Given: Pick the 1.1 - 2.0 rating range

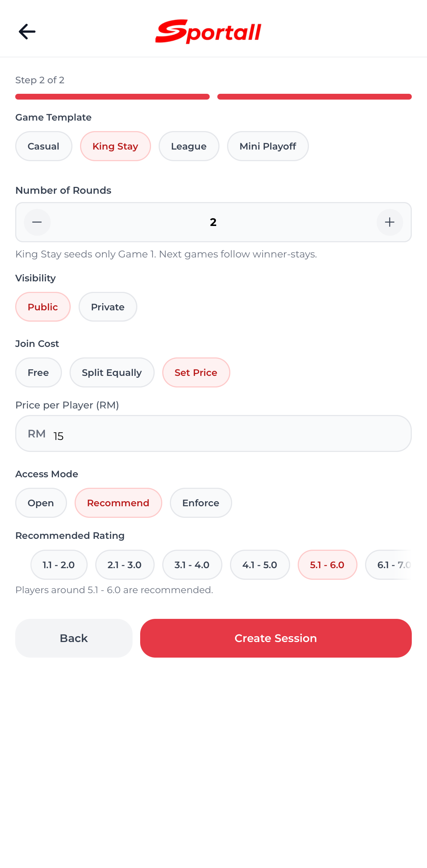Looking at the screenshot, I should pyautogui.click(x=59, y=565).
